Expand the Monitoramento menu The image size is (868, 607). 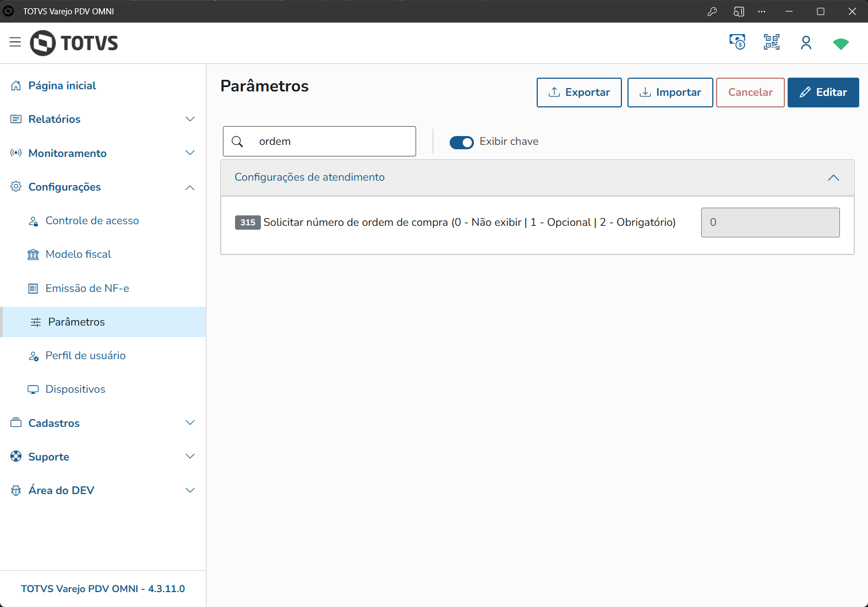(x=103, y=153)
